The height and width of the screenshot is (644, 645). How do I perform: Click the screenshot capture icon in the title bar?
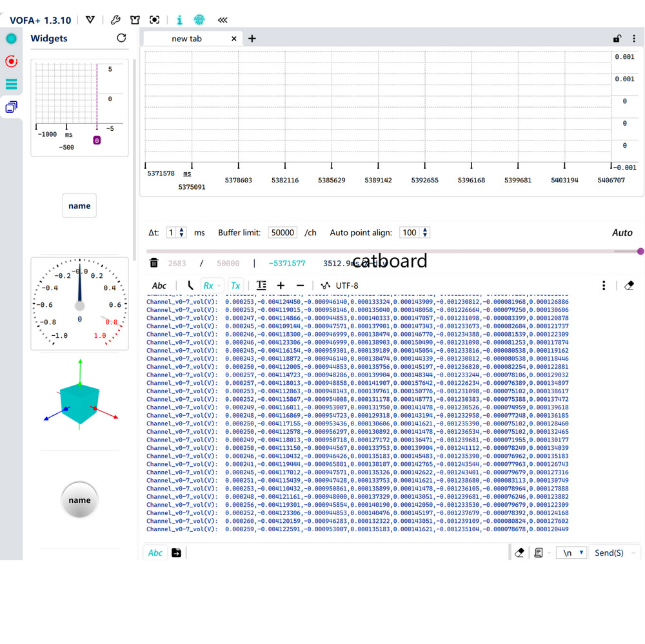tap(154, 20)
